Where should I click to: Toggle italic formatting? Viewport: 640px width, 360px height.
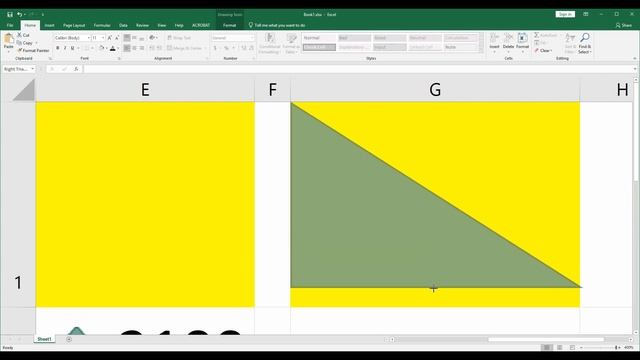tap(65, 48)
